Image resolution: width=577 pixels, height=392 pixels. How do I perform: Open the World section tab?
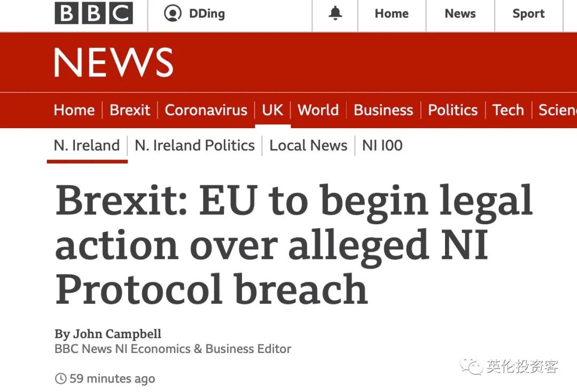pyautogui.click(x=318, y=110)
